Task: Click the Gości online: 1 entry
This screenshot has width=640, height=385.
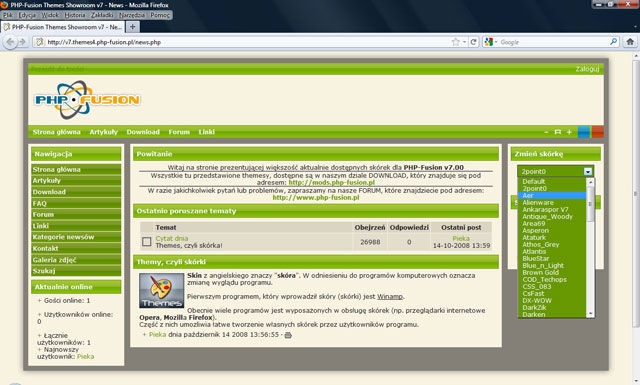Action: click(67, 300)
